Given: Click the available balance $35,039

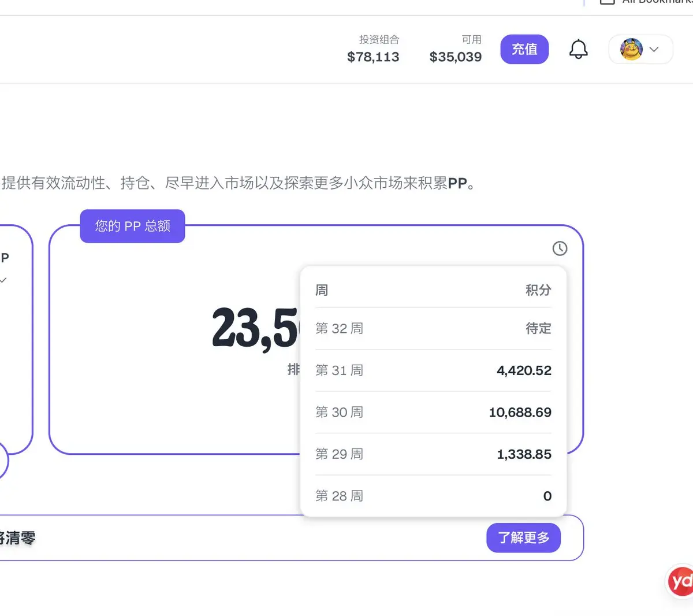Looking at the screenshot, I should 456,57.
